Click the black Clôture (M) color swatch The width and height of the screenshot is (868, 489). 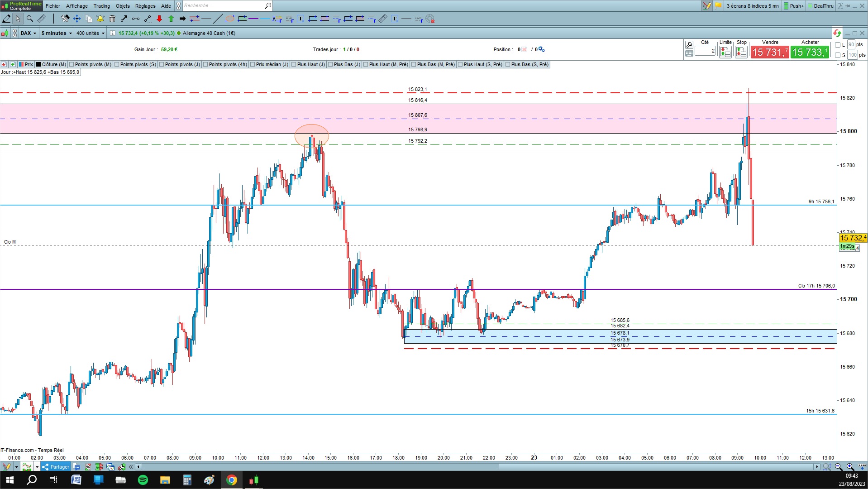coord(38,64)
